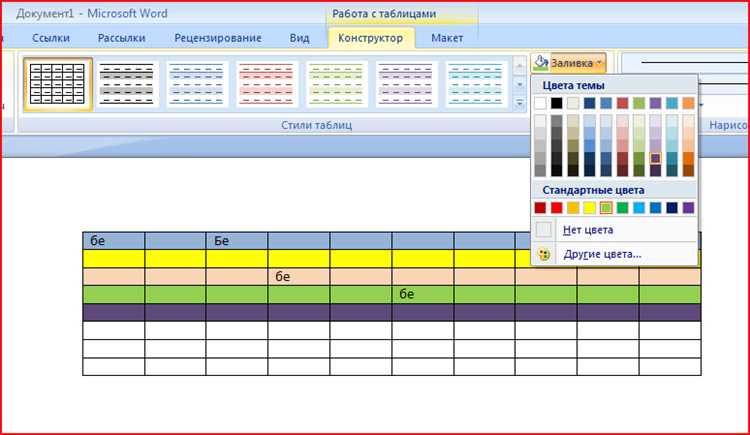
Task: Open the Ссылки ribbon tab
Action: point(51,38)
